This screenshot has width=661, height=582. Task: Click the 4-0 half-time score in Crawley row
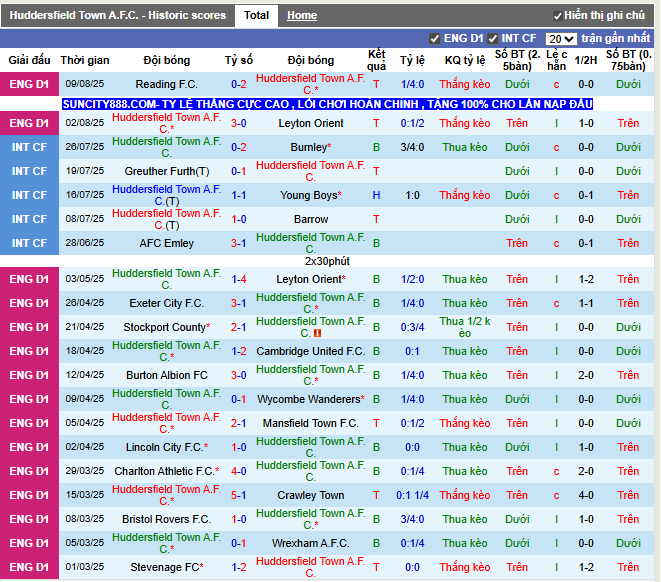pos(586,496)
